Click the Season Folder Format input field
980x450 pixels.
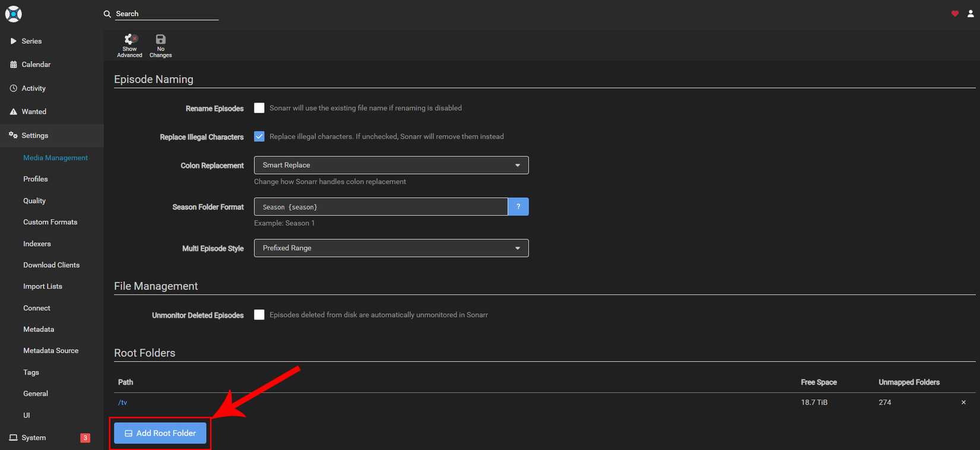(x=380, y=207)
